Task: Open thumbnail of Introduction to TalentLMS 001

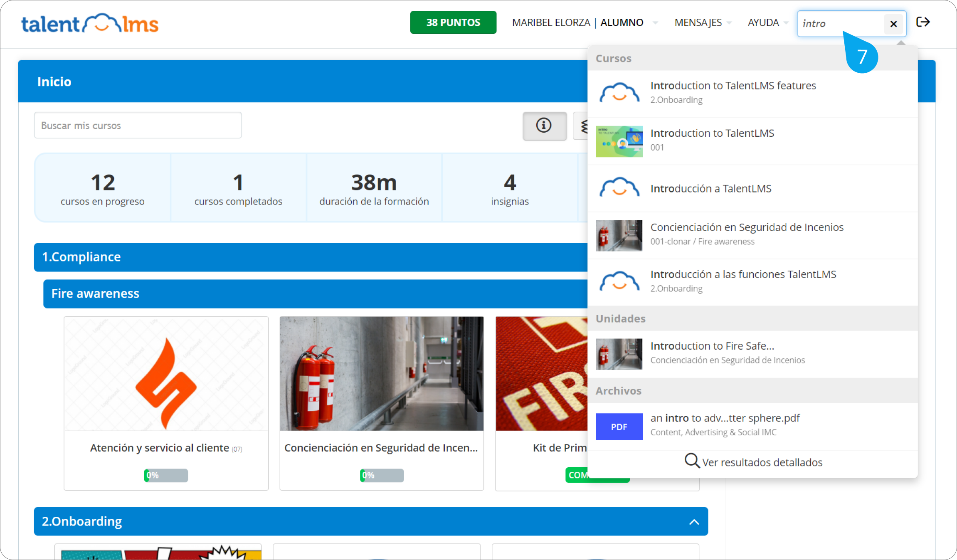Action: click(x=619, y=141)
